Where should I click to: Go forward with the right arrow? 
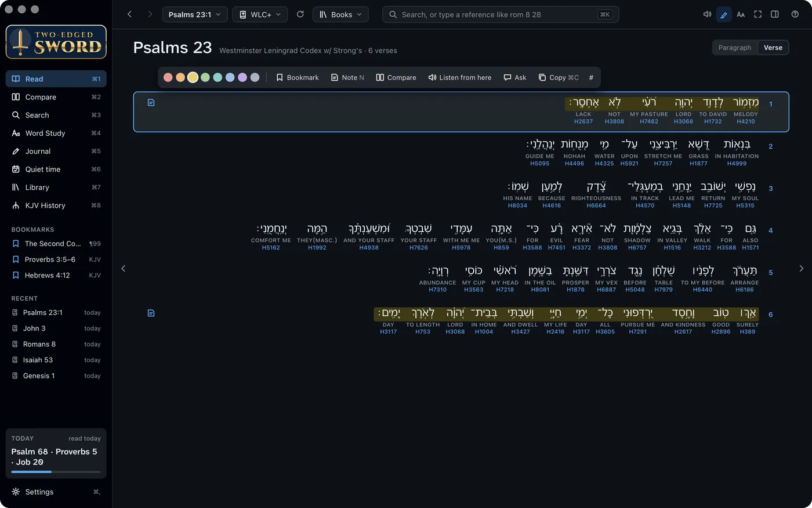150,15
